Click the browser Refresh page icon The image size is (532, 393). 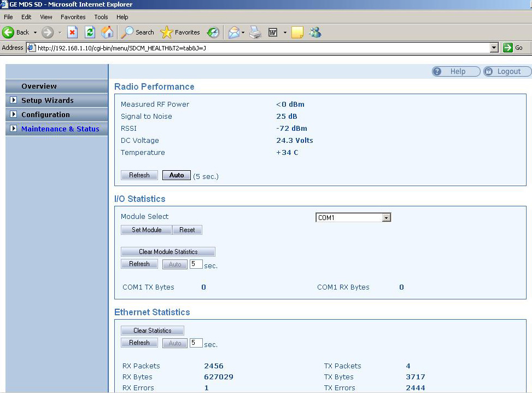coord(90,32)
